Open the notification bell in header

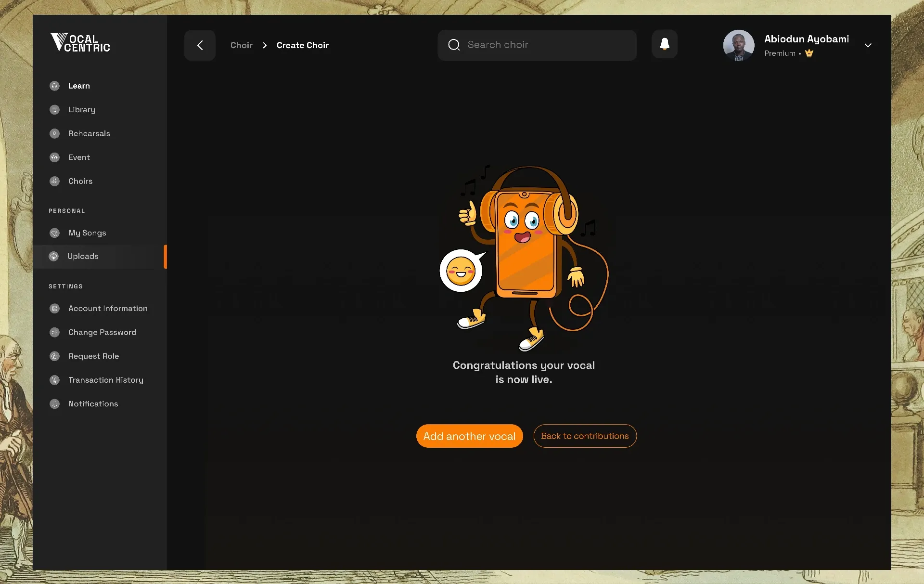click(x=665, y=44)
